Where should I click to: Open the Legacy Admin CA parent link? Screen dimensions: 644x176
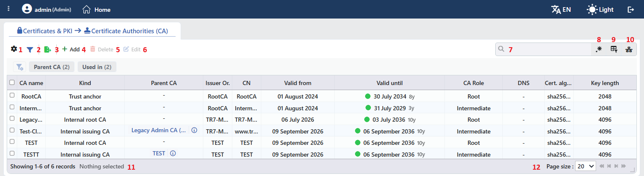(159, 130)
